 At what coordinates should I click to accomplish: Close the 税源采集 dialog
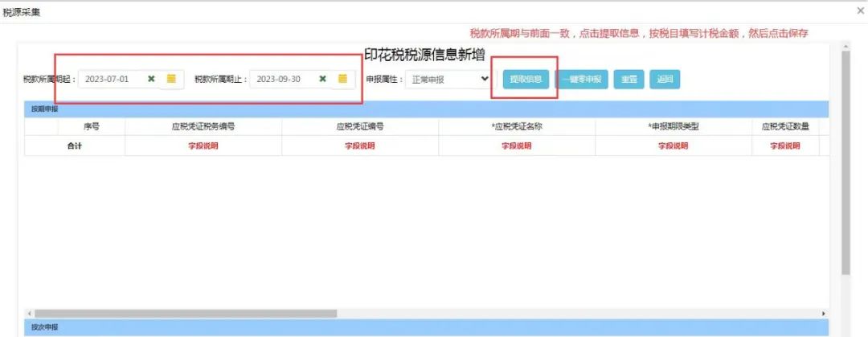[860, 10]
